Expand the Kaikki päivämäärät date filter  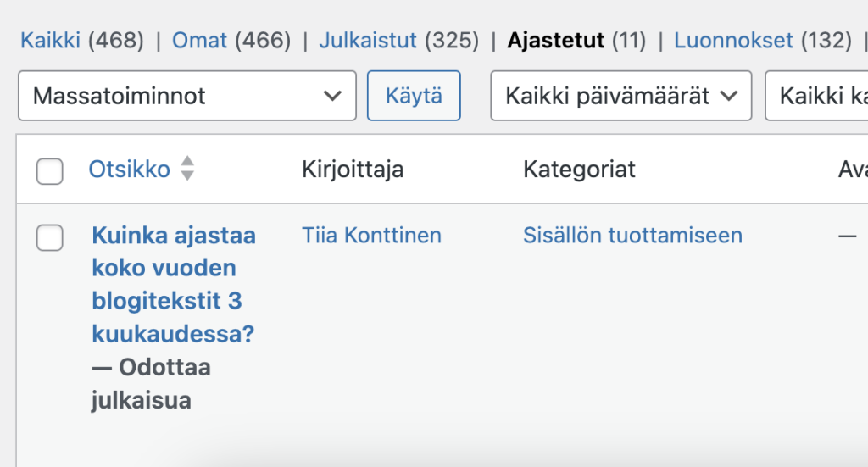(620, 96)
